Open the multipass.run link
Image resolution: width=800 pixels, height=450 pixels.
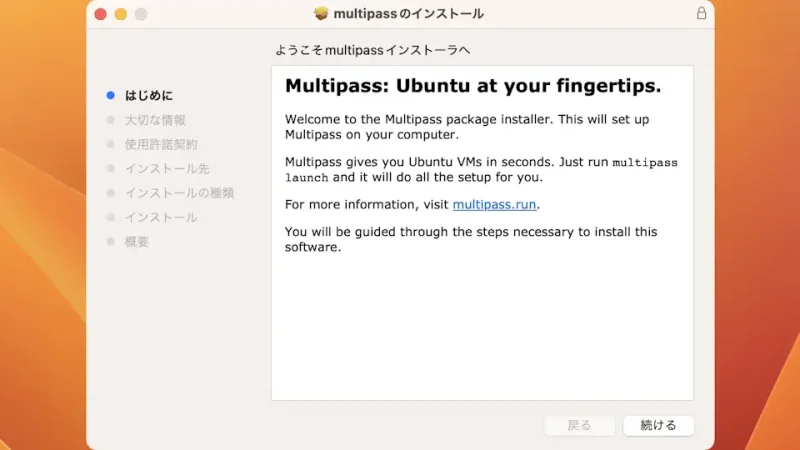pyautogui.click(x=495, y=205)
